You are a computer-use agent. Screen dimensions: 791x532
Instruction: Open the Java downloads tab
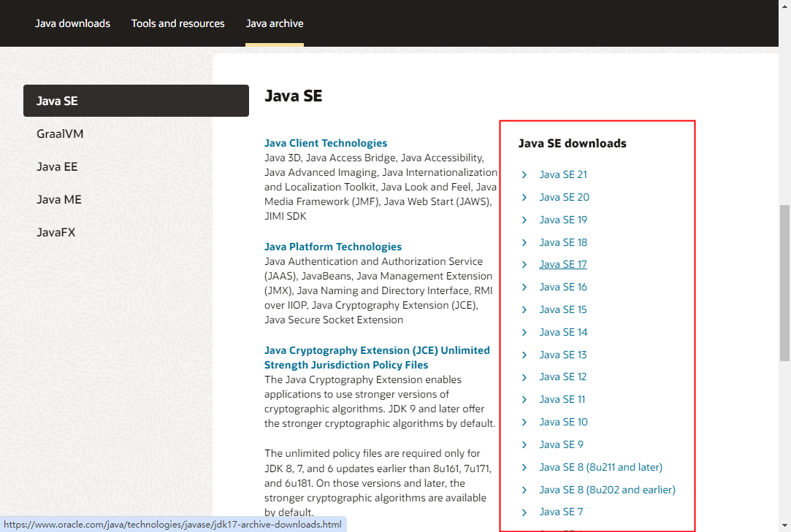72,23
